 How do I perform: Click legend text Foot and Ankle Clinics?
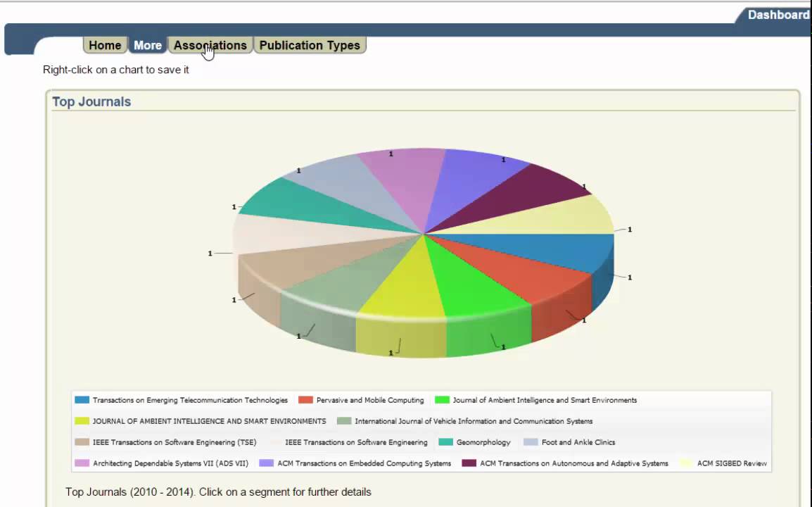coord(578,442)
